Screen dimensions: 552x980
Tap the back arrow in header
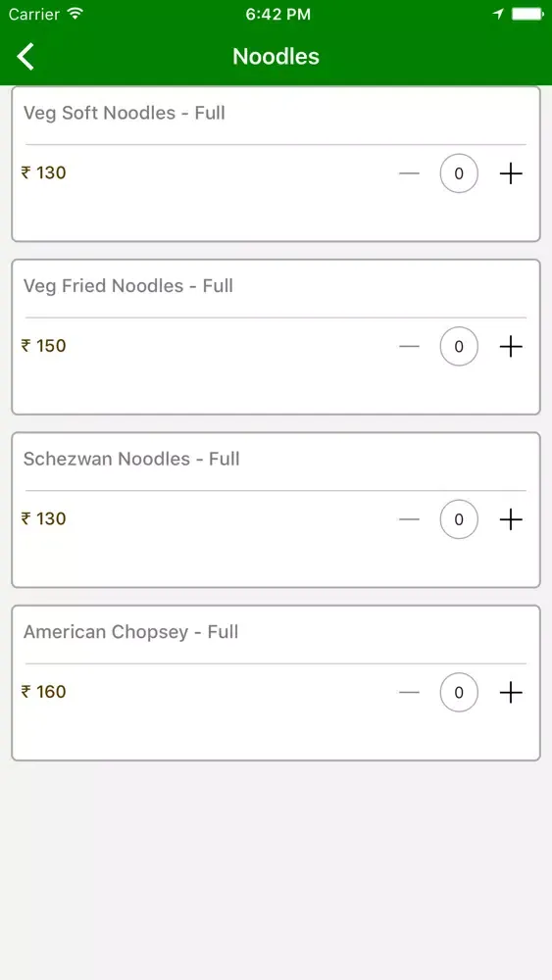[25, 56]
